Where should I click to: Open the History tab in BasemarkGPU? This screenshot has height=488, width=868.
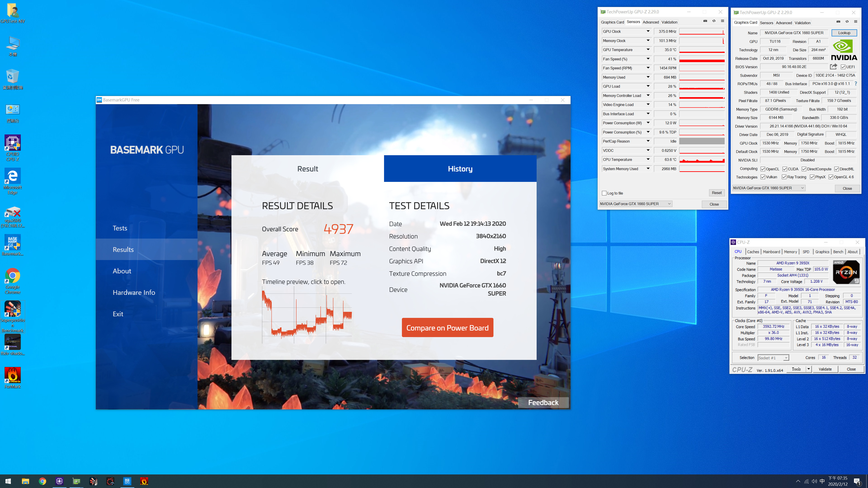point(460,169)
